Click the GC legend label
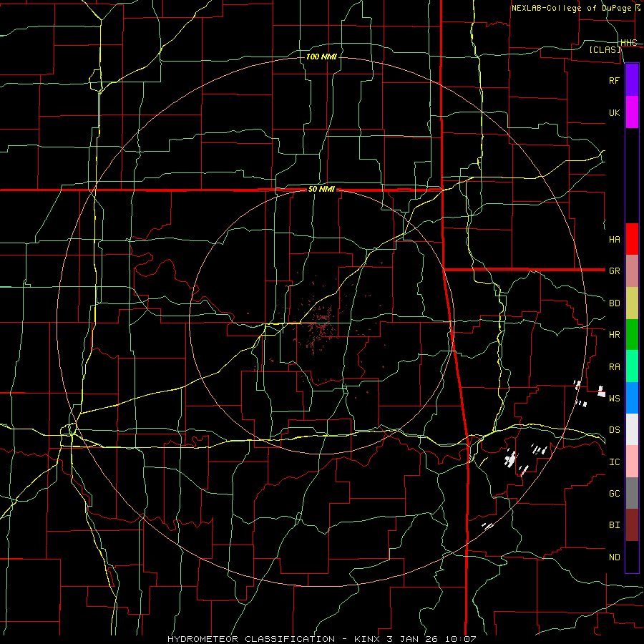Screen dimensions: 644x644 (x=614, y=494)
